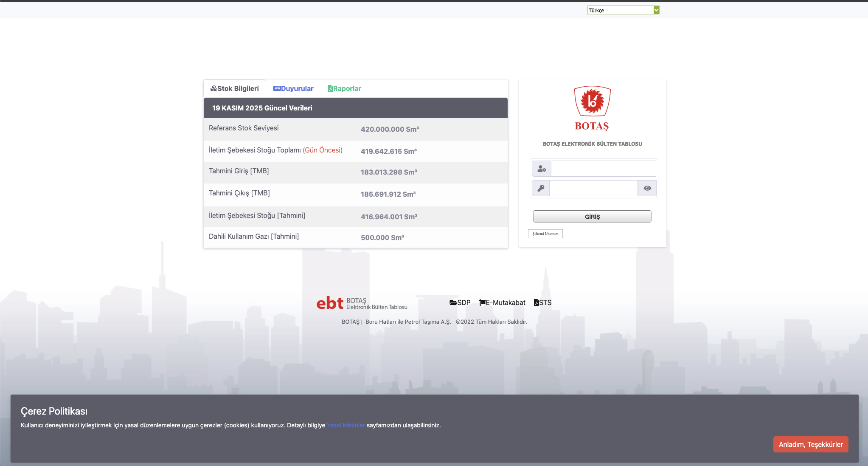Switch to the Duyurular tab
Screen dimensions: 868x466
tap(293, 88)
